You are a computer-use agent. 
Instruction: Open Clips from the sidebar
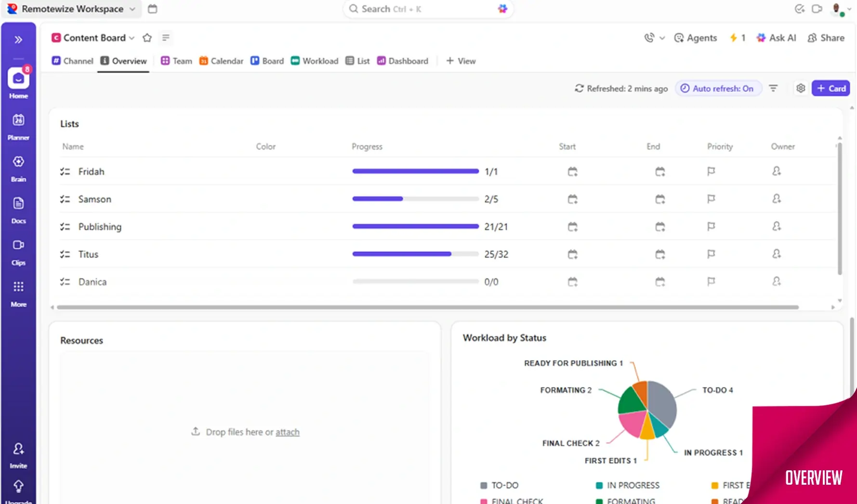coord(18,246)
